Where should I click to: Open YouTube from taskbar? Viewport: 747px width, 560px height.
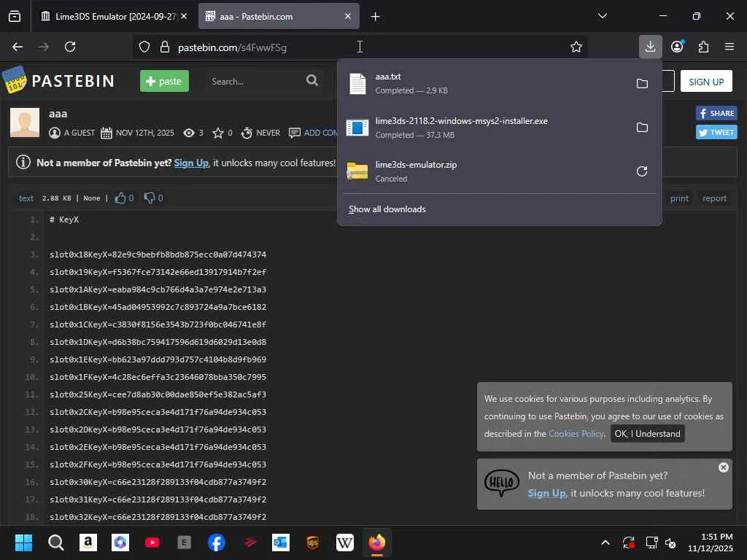(x=152, y=542)
